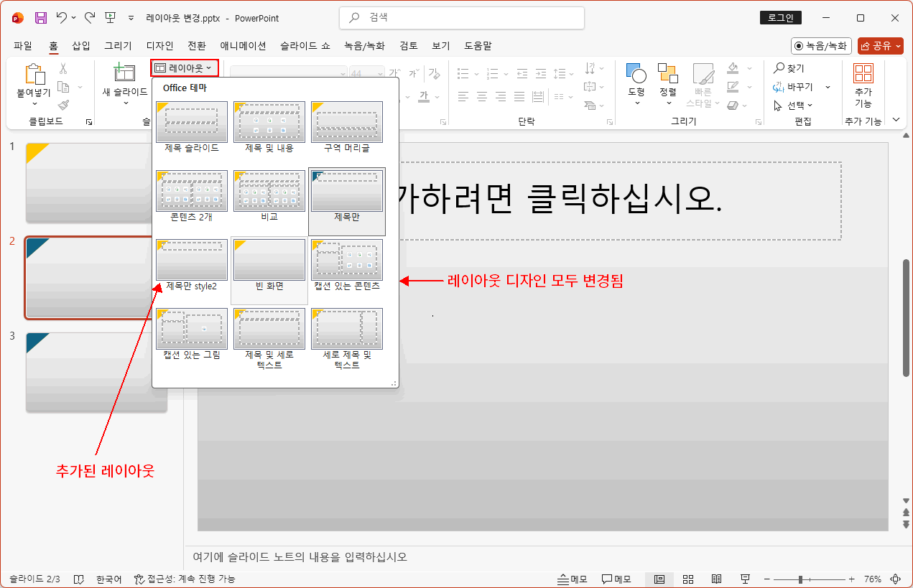Click the 바꾸기 (Replace) icon
913x588 pixels.
click(x=790, y=85)
